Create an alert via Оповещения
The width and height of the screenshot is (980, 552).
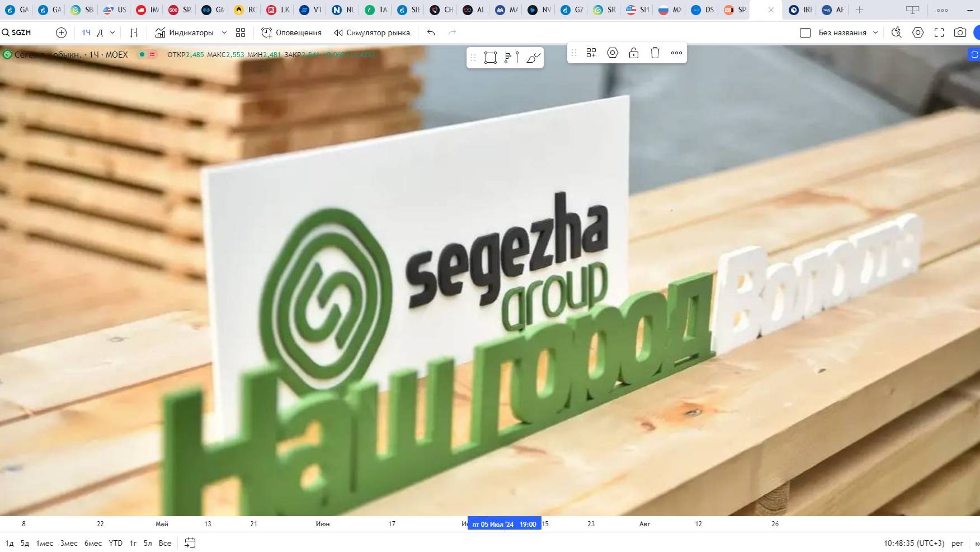coord(291,32)
